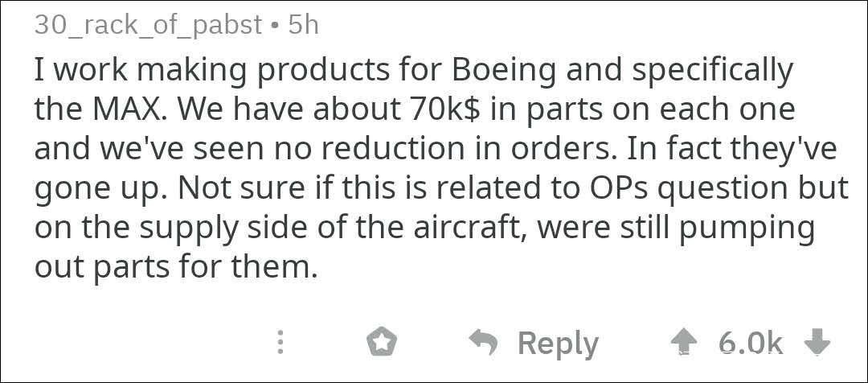Click the curved reply arrow icon
The height and width of the screenshot is (383, 868).
click(484, 343)
